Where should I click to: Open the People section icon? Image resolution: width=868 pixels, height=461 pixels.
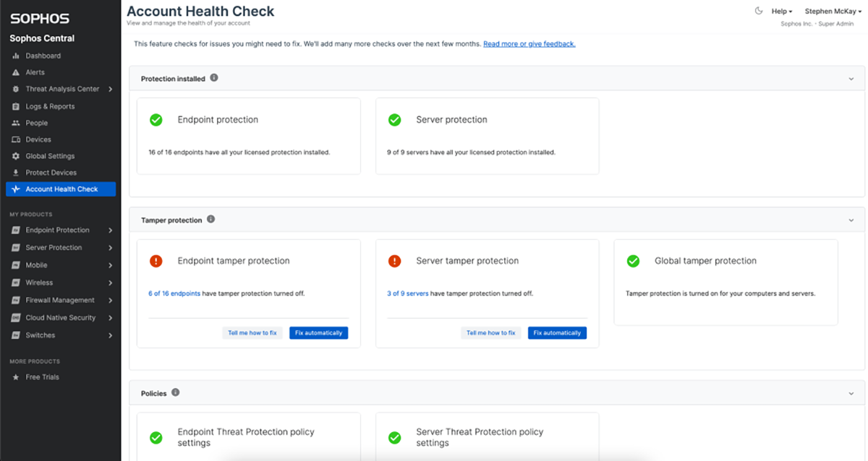[15, 123]
